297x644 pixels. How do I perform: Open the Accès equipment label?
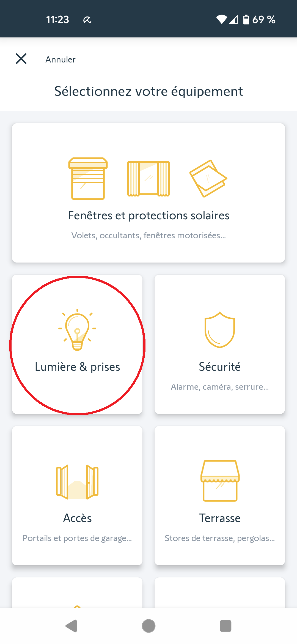pyautogui.click(x=77, y=518)
